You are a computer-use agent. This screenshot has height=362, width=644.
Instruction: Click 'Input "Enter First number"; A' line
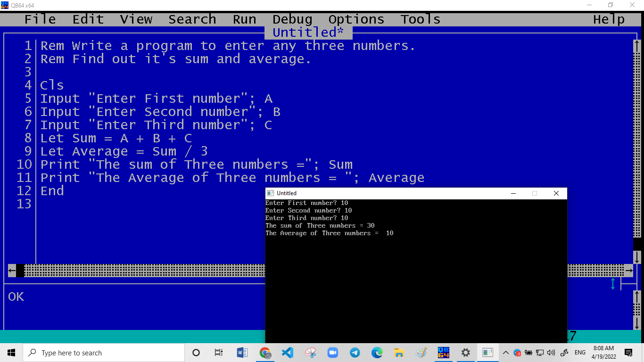coord(156,99)
